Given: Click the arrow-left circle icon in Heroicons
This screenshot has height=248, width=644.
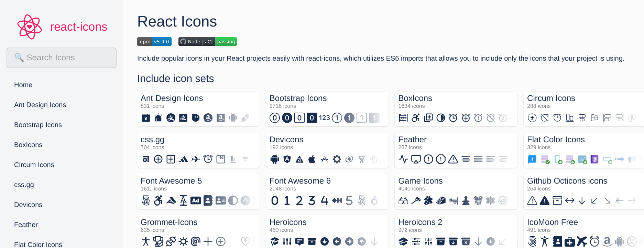Looking at the screenshot, I should pyautogui.click(x=337, y=241).
